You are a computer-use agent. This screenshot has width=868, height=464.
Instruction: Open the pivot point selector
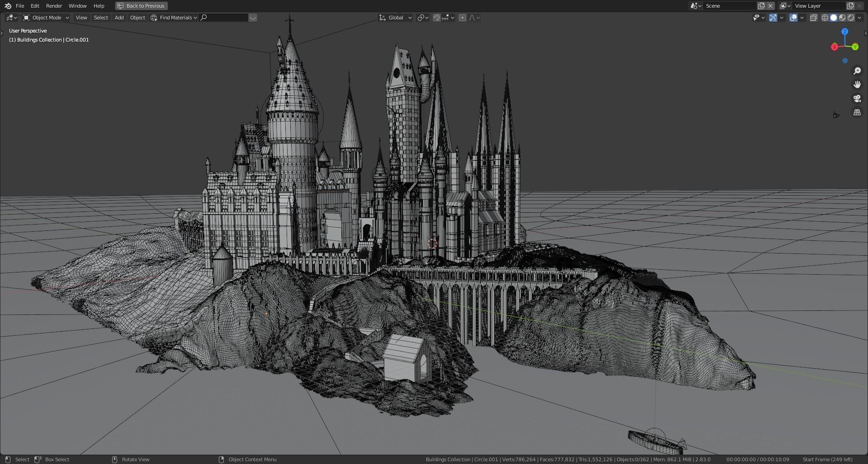pos(423,18)
